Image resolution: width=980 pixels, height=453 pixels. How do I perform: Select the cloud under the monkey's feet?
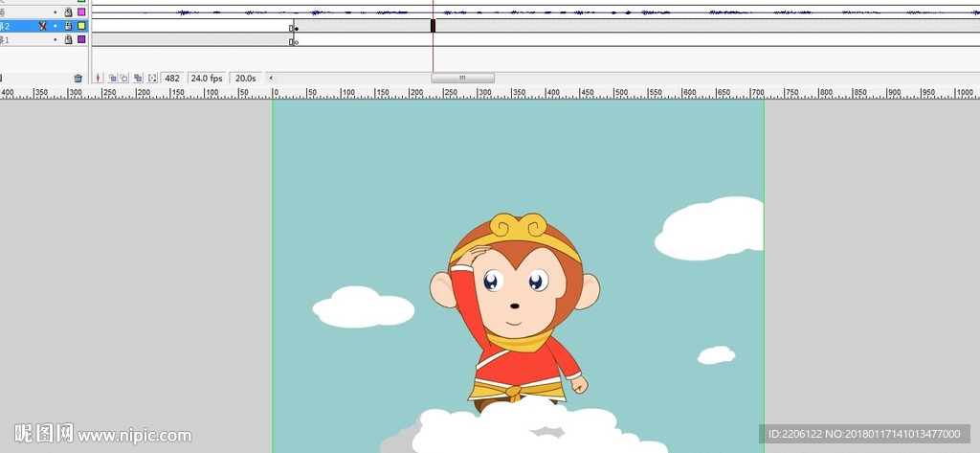click(x=523, y=429)
